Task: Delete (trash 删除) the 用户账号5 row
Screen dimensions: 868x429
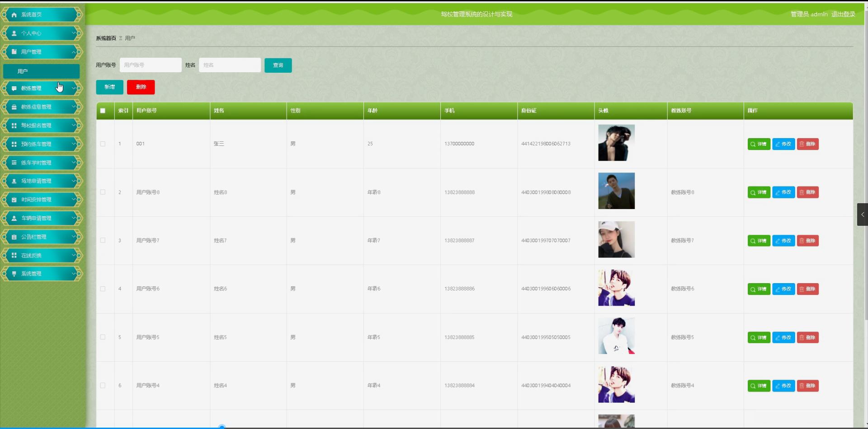Action: (808, 337)
